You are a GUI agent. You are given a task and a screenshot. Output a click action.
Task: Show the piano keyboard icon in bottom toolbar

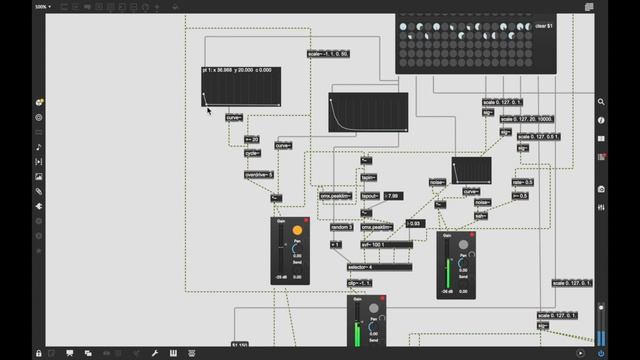tap(173, 353)
